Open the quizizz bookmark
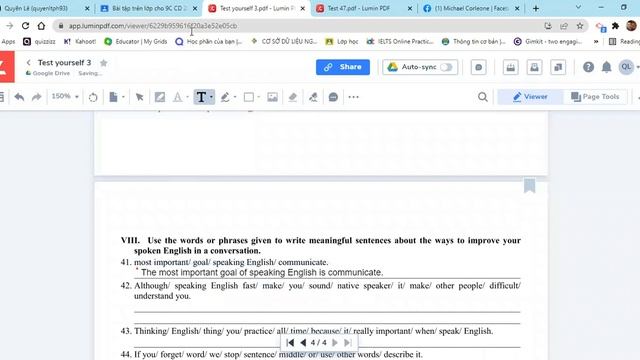The image size is (640, 360). click(39, 41)
